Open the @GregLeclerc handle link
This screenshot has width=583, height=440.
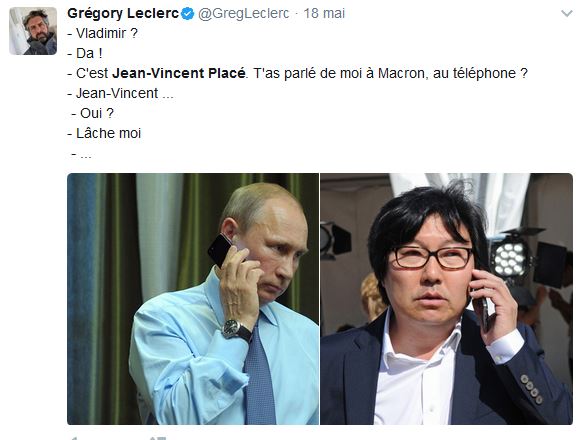(244, 13)
